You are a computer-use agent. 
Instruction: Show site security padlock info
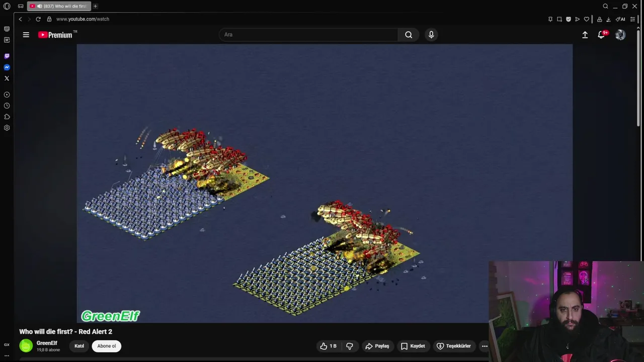pos(49,19)
